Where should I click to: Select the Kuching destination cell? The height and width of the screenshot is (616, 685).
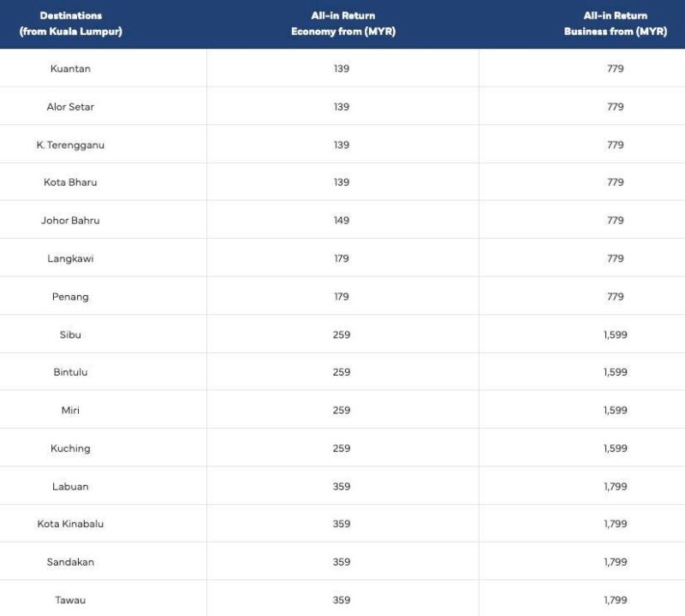click(x=70, y=448)
